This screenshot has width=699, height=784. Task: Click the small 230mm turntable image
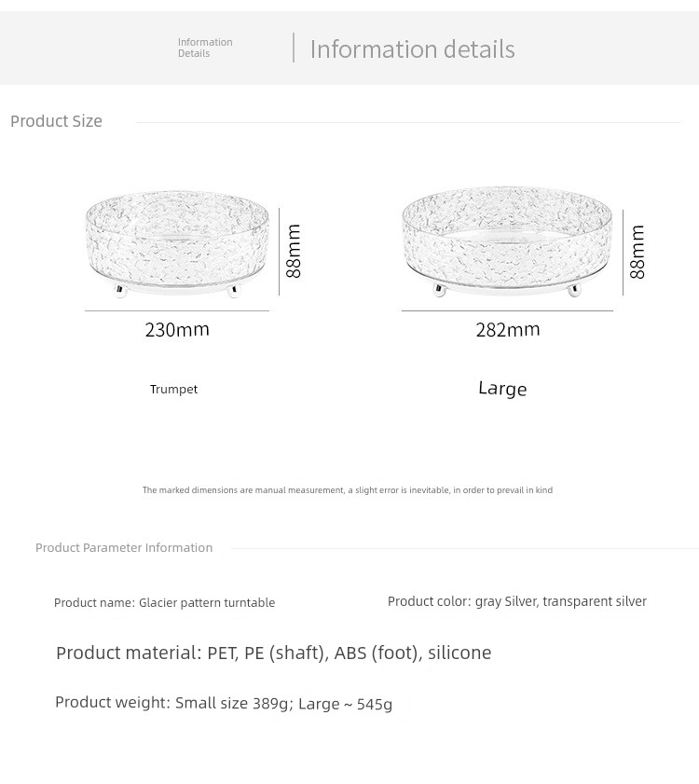[x=177, y=243]
